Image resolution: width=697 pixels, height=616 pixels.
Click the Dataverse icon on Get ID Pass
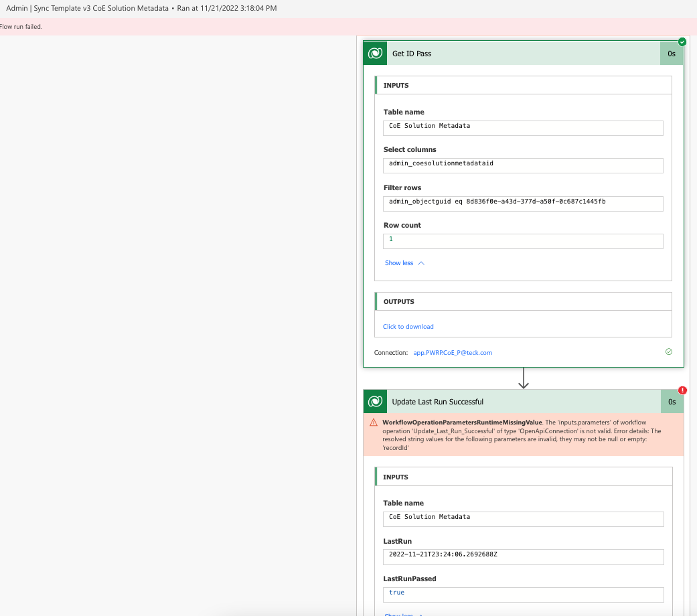(x=375, y=53)
